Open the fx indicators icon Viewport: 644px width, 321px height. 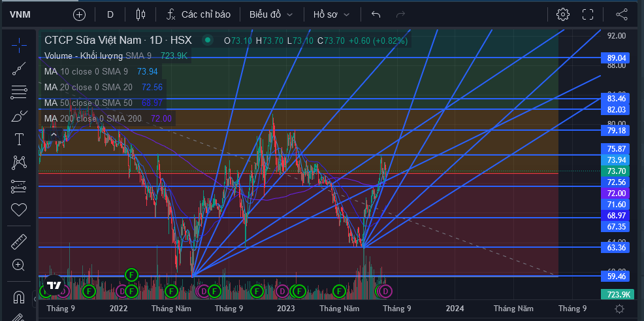tap(171, 15)
